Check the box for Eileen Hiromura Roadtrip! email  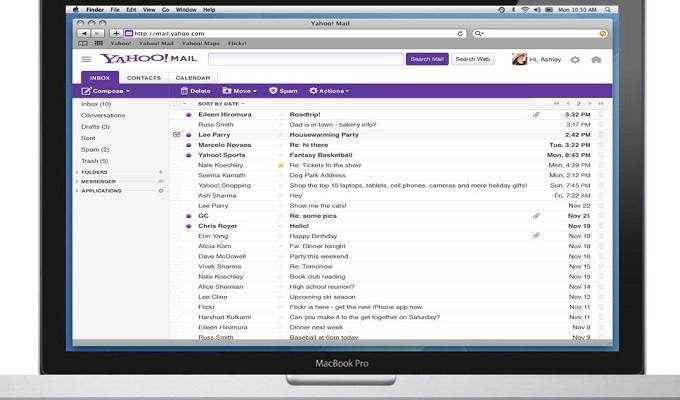click(x=177, y=115)
